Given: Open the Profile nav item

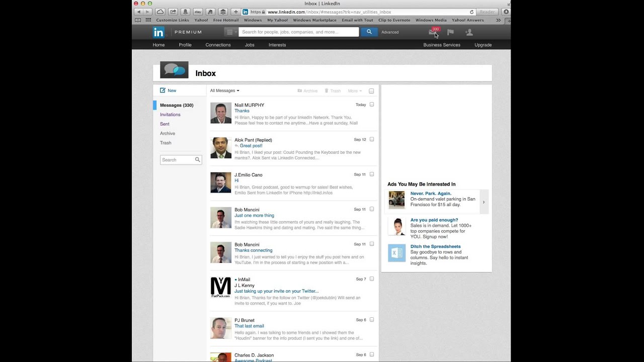Looking at the screenshot, I should 185,45.
